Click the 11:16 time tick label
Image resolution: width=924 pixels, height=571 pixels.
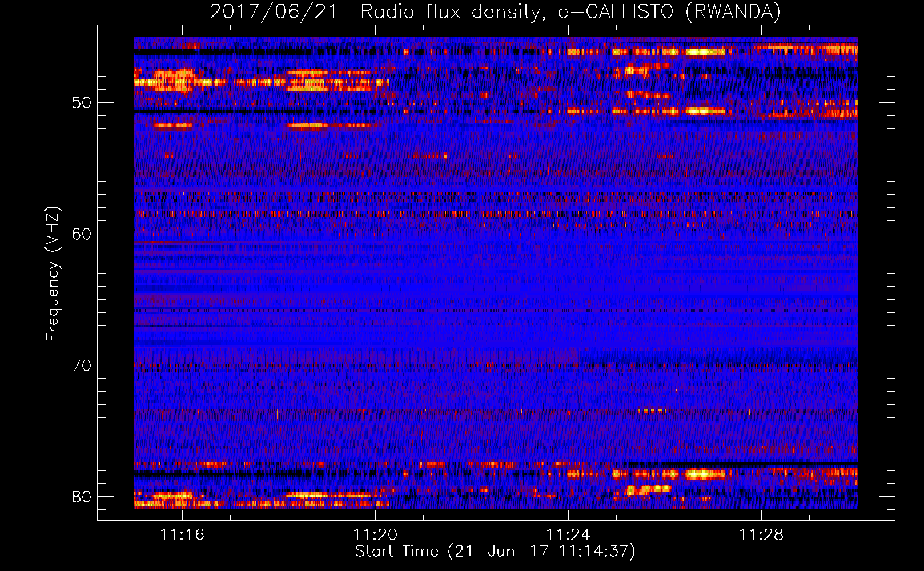(x=182, y=534)
